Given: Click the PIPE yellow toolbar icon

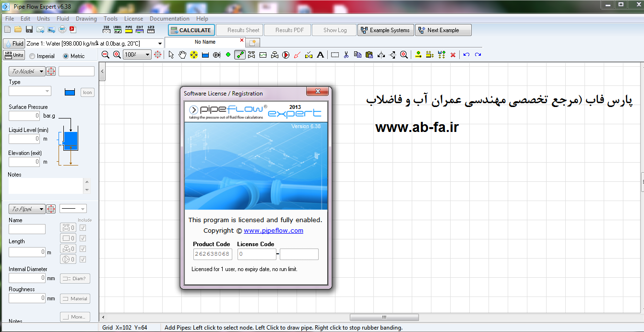Looking at the screenshot, I should tap(129, 29).
